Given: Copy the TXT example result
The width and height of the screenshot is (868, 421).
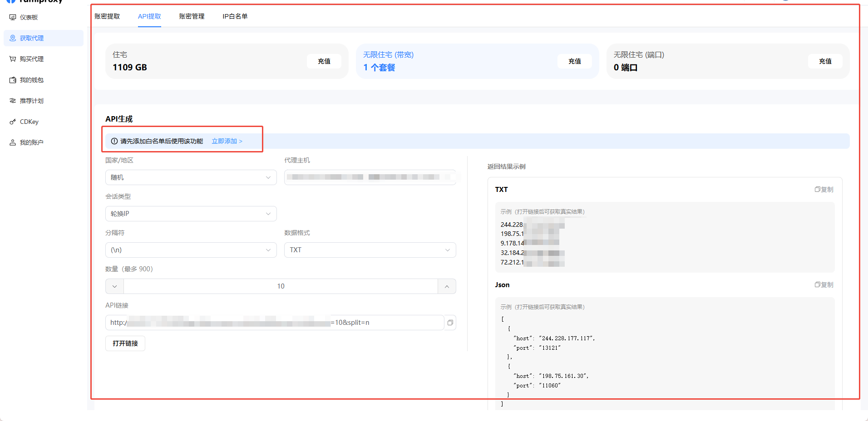Looking at the screenshot, I should [824, 190].
